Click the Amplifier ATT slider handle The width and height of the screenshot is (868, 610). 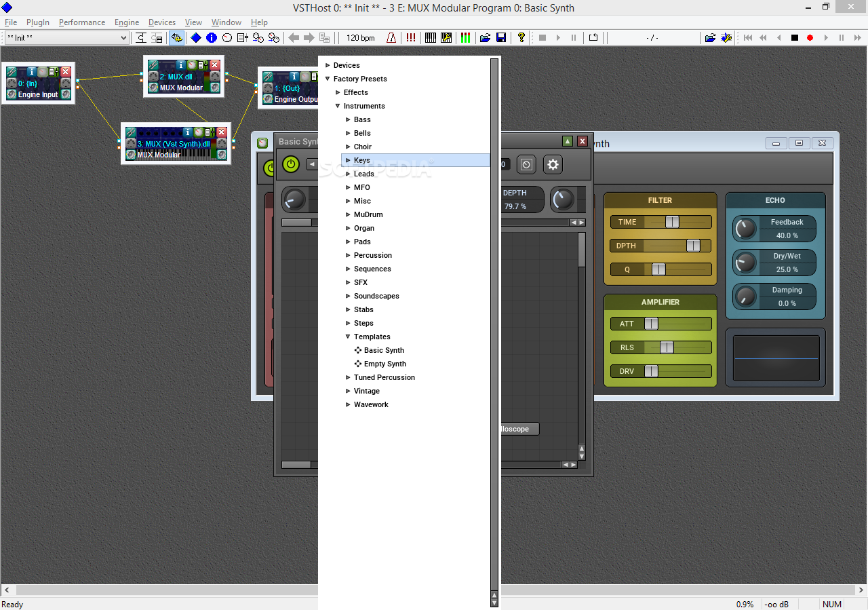click(651, 324)
